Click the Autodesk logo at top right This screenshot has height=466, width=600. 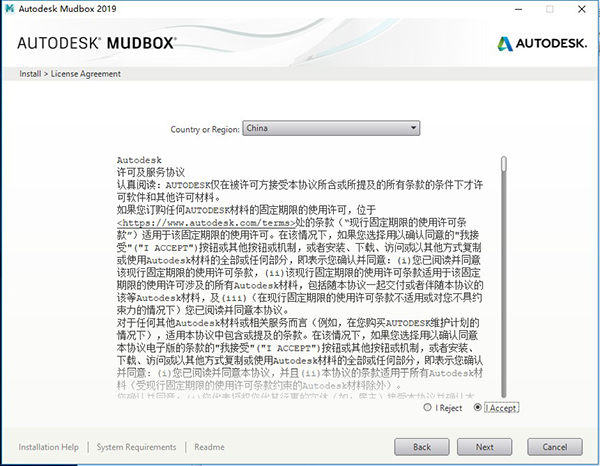541,43
